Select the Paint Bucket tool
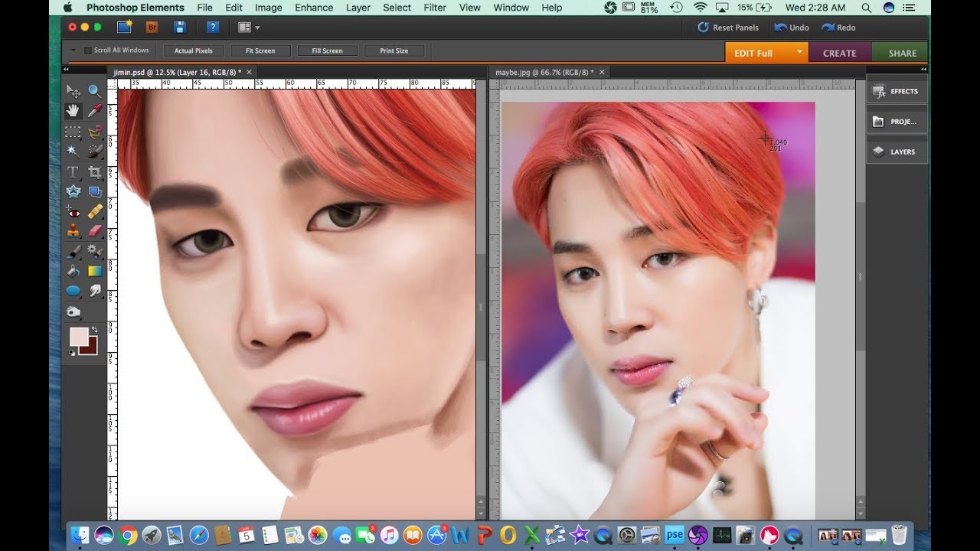980x551 pixels. click(x=73, y=270)
